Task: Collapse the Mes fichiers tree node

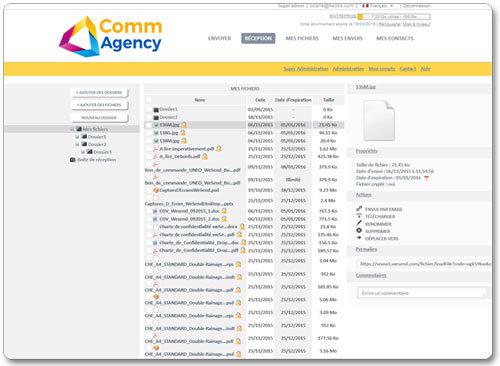Action: tap(72, 129)
